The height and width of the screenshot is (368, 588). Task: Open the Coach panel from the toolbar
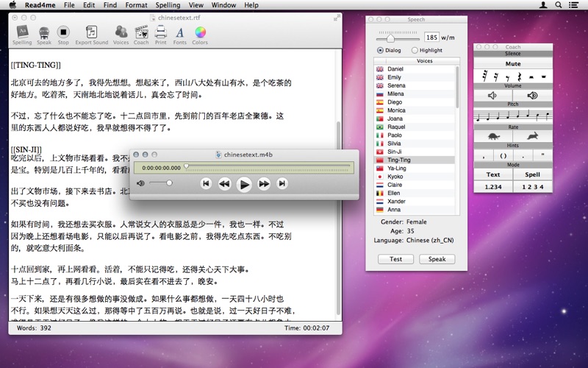point(141,35)
